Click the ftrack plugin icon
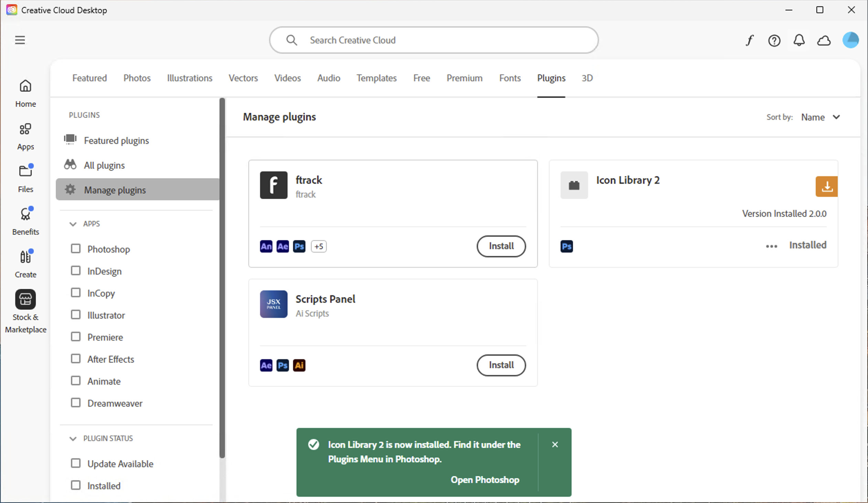Image resolution: width=868 pixels, height=503 pixels. click(273, 185)
